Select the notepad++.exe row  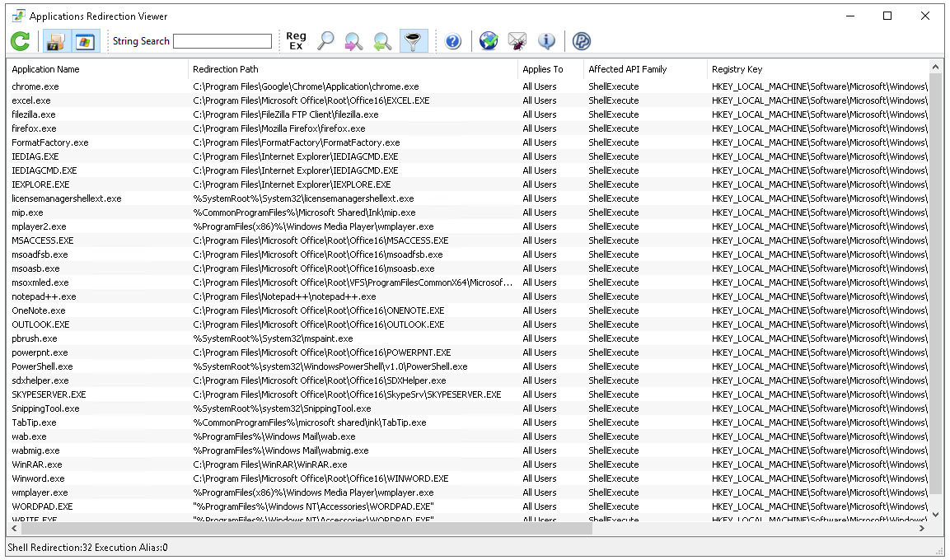click(467, 296)
